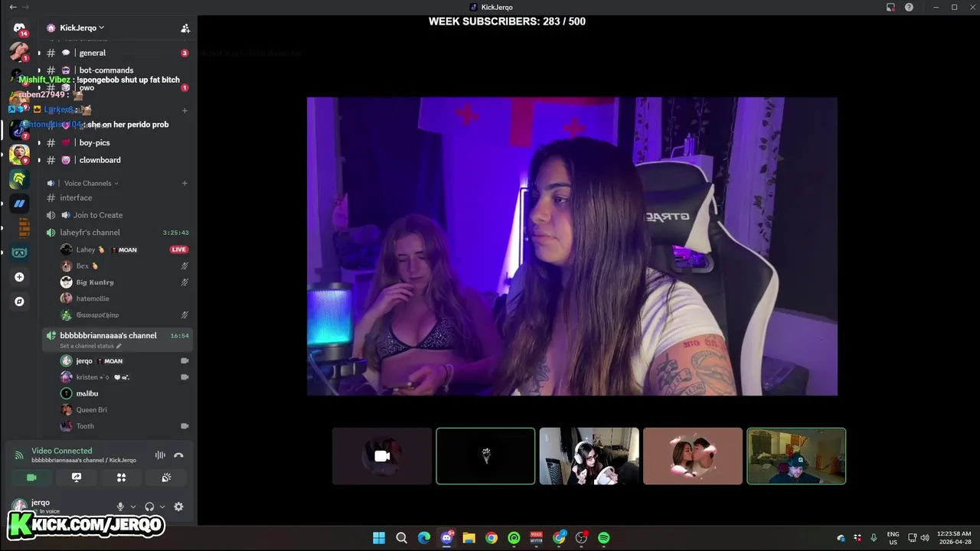980x551 pixels.
Task: Open User Settings gear icon
Action: click(x=178, y=507)
